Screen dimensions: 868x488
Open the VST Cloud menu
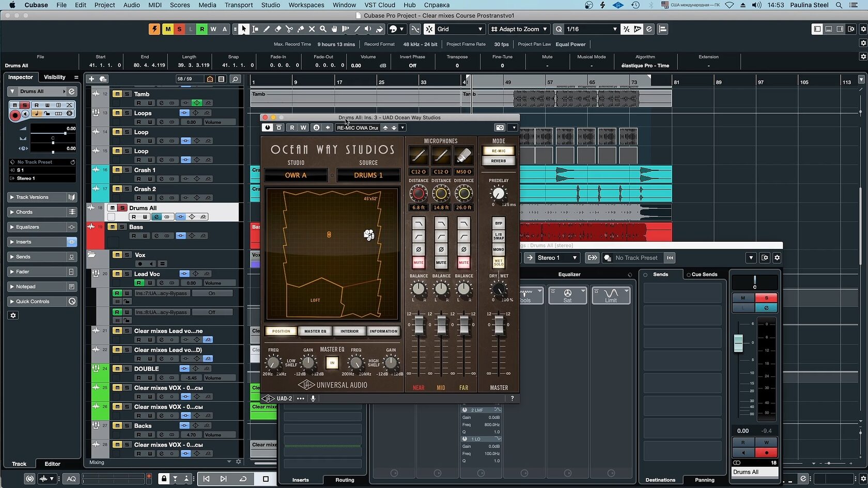click(x=380, y=5)
